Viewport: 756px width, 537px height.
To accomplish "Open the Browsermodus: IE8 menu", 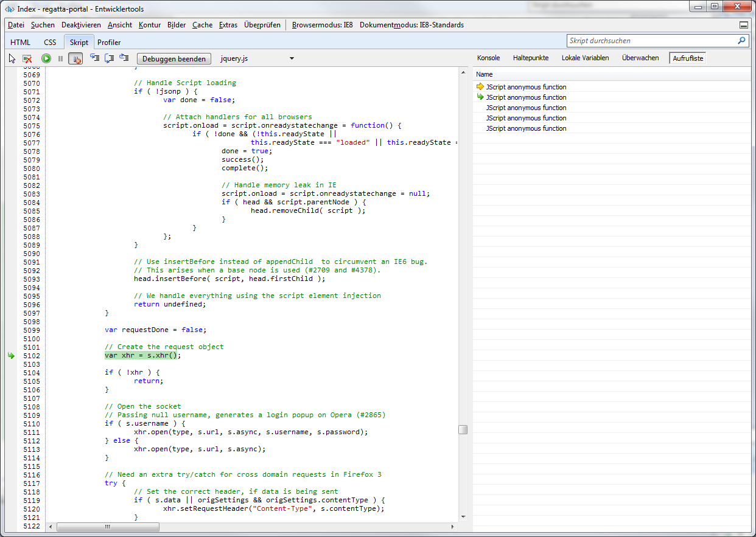I will 322,25.
